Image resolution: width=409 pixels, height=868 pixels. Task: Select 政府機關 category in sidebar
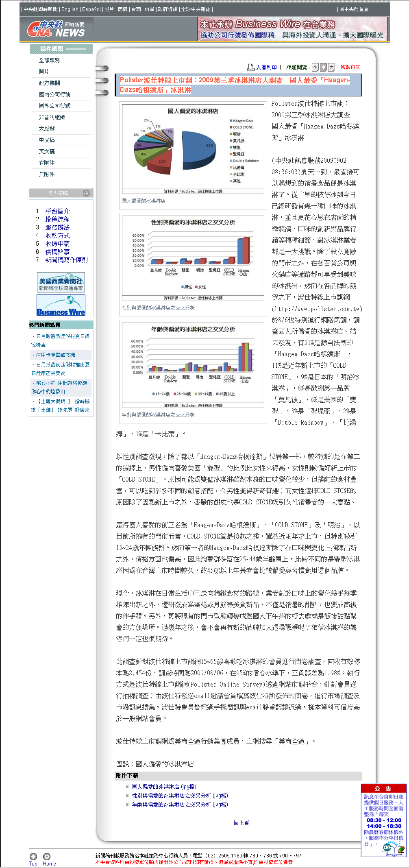[x=50, y=83]
